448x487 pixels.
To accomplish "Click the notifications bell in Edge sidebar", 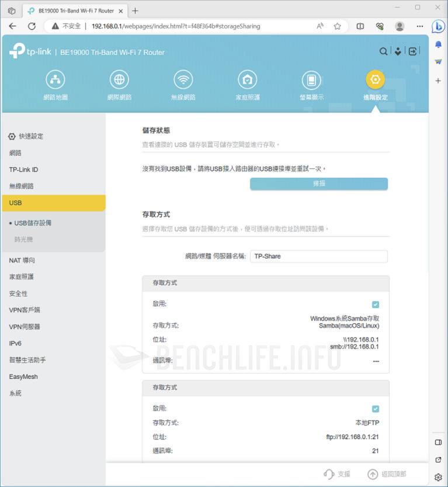I will point(438,44).
